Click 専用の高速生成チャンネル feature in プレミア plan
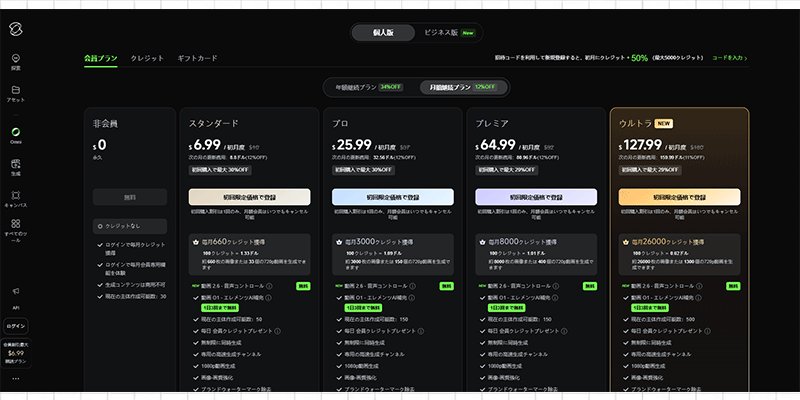 [516, 354]
